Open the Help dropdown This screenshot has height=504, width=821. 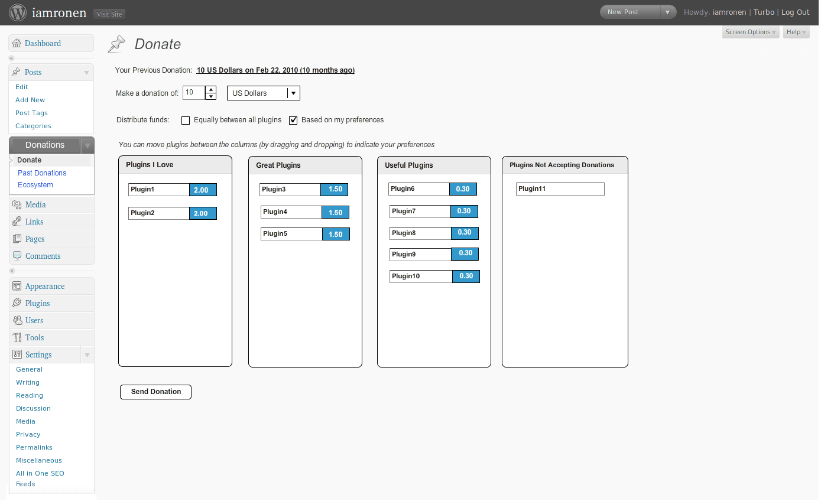(796, 32)
